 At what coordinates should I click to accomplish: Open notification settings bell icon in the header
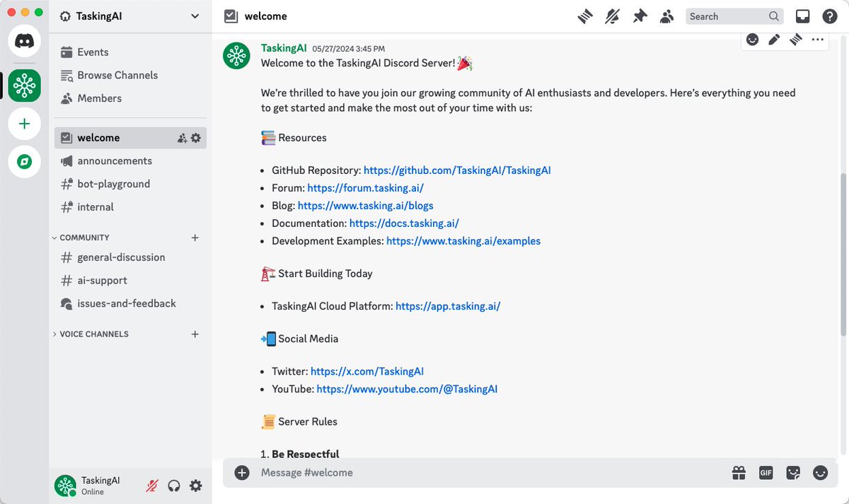click(612, 16)
